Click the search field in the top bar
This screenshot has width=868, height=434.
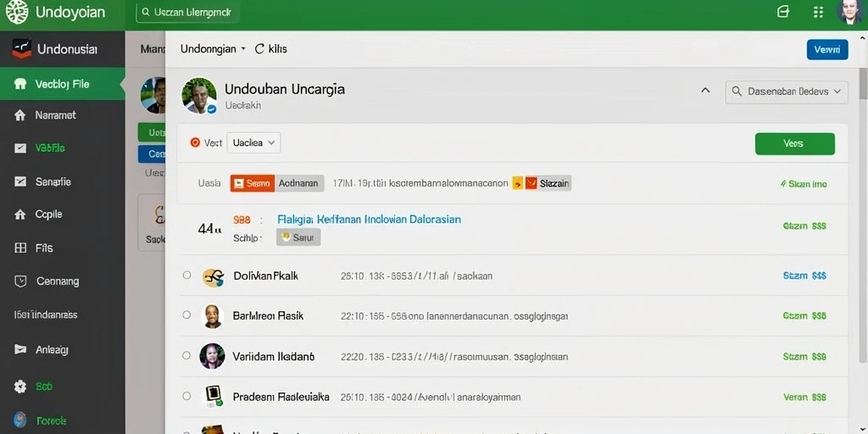click(187, 12)
